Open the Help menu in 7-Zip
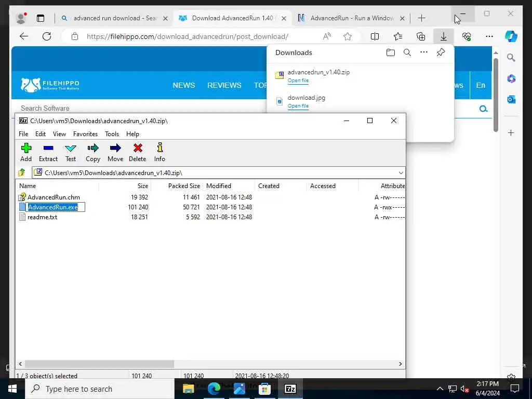 click(132, 134)
